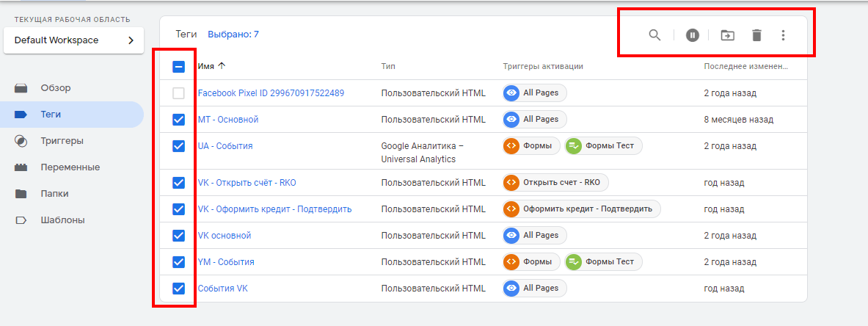Check the Facebook Pixel ID tag checkbox
The image size is (868, 326).
point(178,93)
